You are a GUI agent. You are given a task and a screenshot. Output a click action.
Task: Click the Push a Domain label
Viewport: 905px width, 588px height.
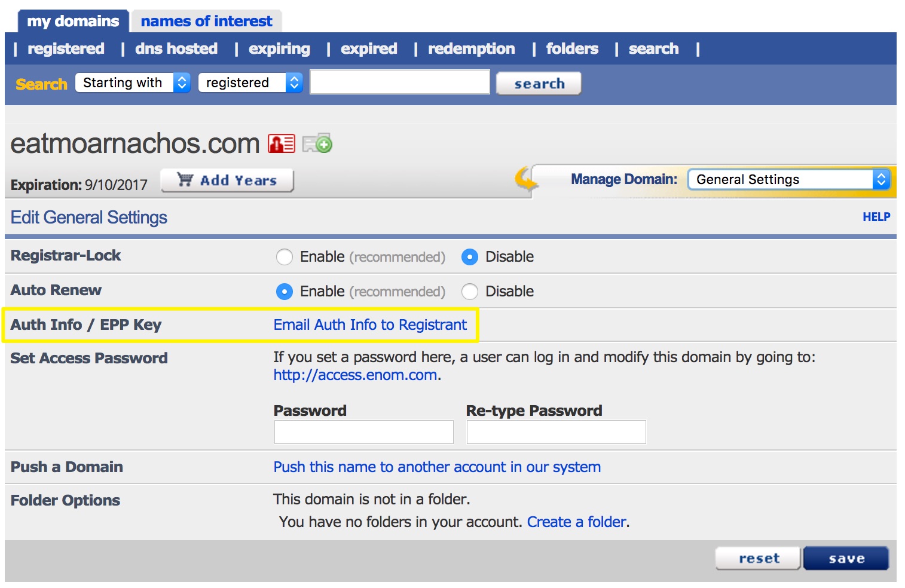[x=67, y=467]
